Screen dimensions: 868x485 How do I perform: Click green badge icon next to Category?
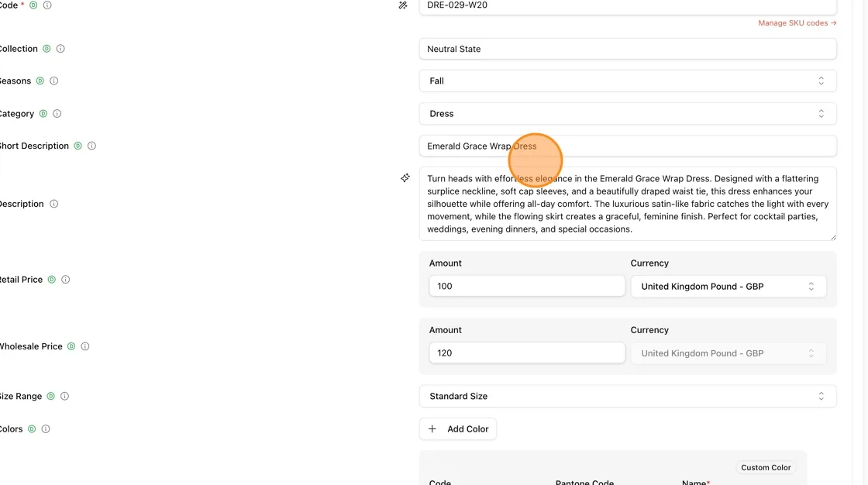click(43, 113)
